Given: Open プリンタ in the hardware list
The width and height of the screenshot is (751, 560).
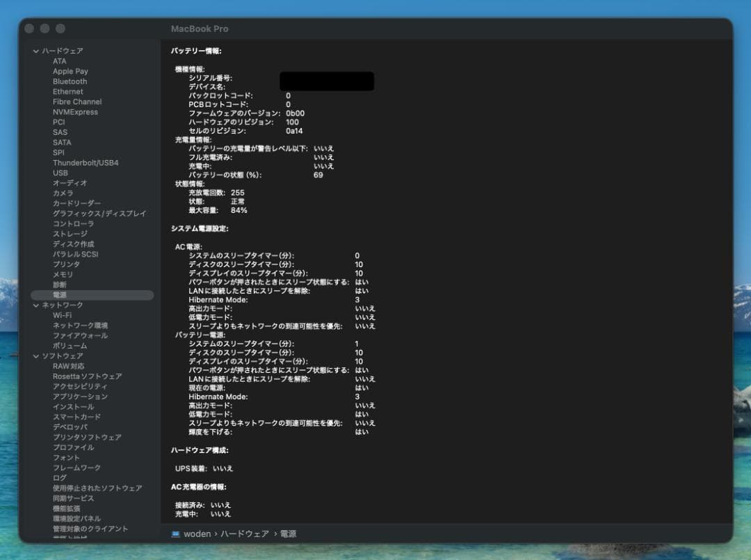Looking at the screenshot, I should 66,264.
